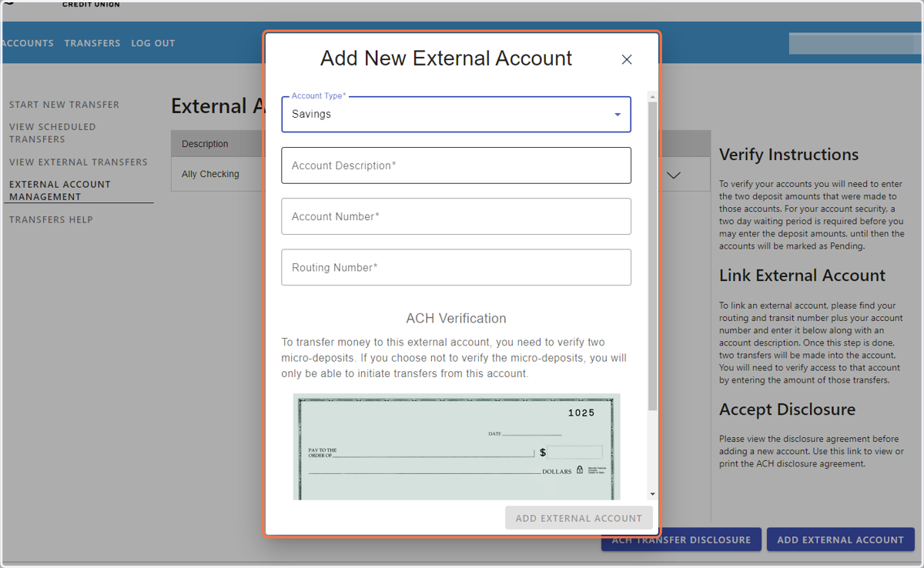
Task: Open View Scheduled Transfers
Action: pyautogui.click(x=52, y=133)
